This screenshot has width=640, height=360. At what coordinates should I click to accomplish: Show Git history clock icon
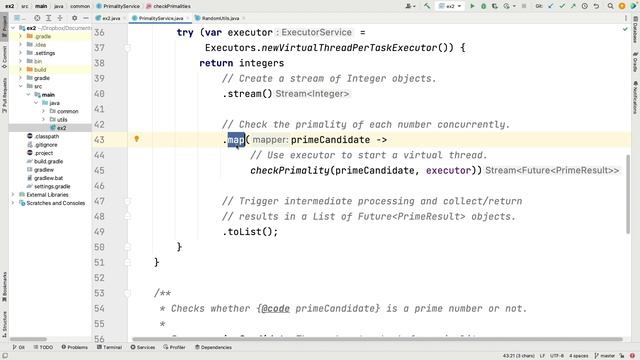pos(584,6)
